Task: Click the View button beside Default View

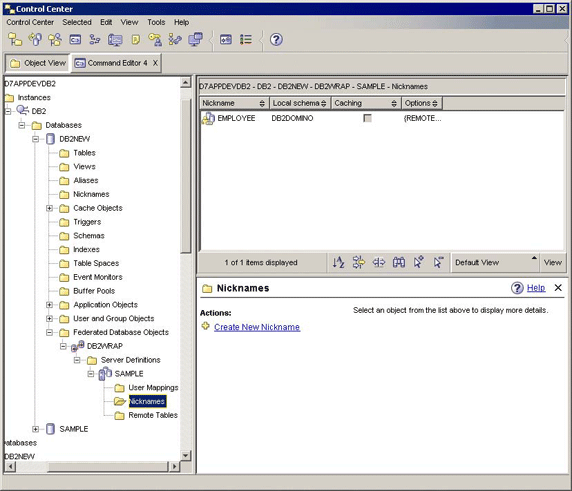Action: pos(553,262)
